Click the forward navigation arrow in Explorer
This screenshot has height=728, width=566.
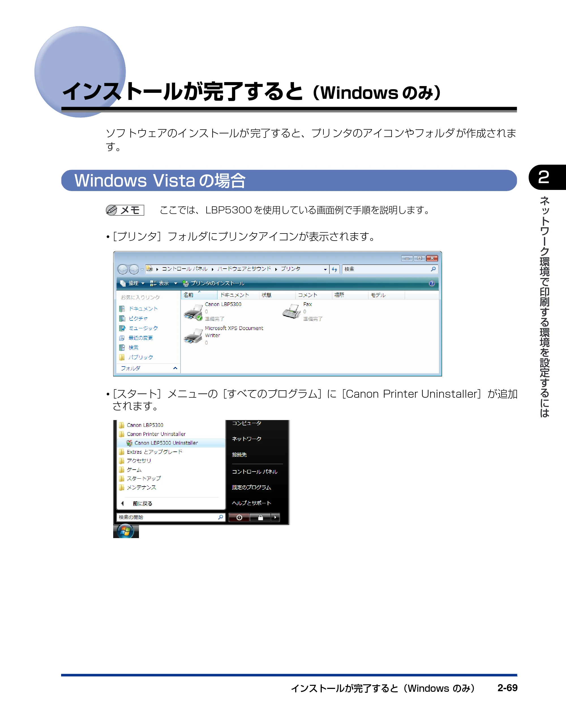pyautogui.click(x=134, y=269)
